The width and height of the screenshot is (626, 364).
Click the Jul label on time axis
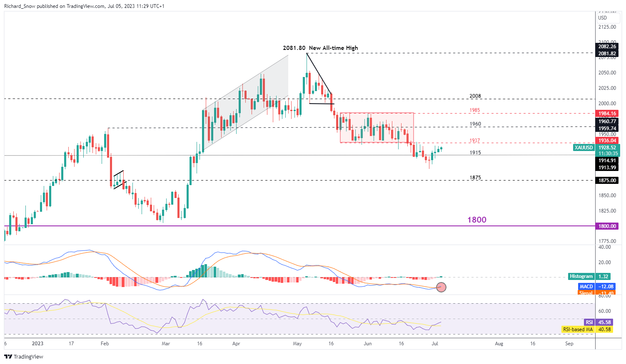[434, 344]
